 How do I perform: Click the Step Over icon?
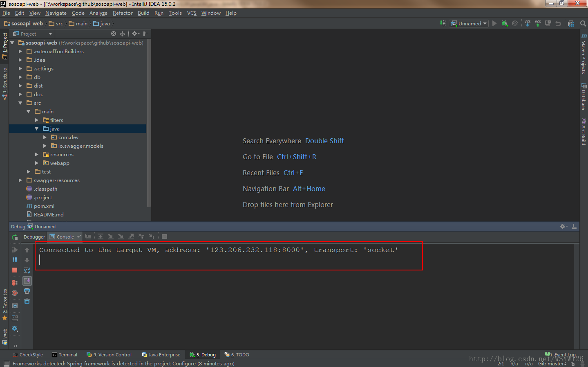coord(100,236)
